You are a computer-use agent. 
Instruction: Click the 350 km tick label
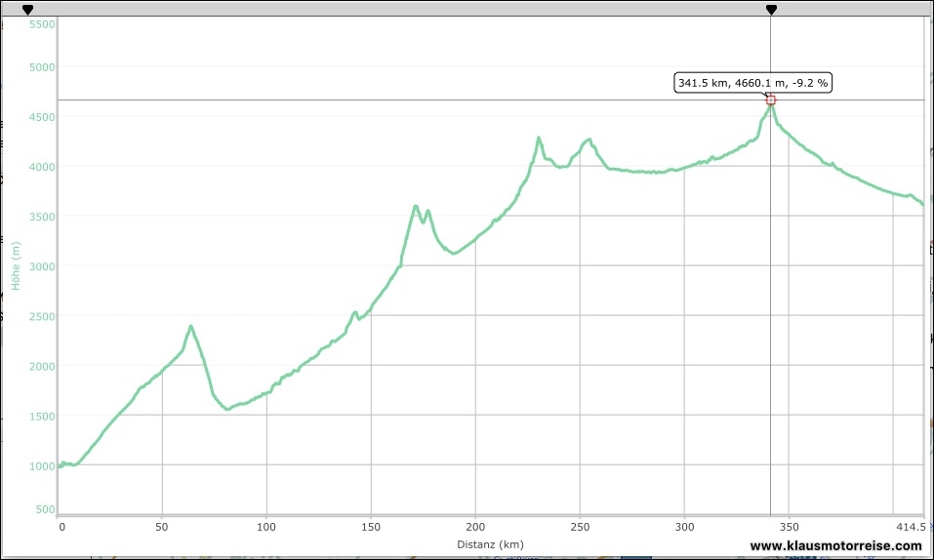click(789, 526)
